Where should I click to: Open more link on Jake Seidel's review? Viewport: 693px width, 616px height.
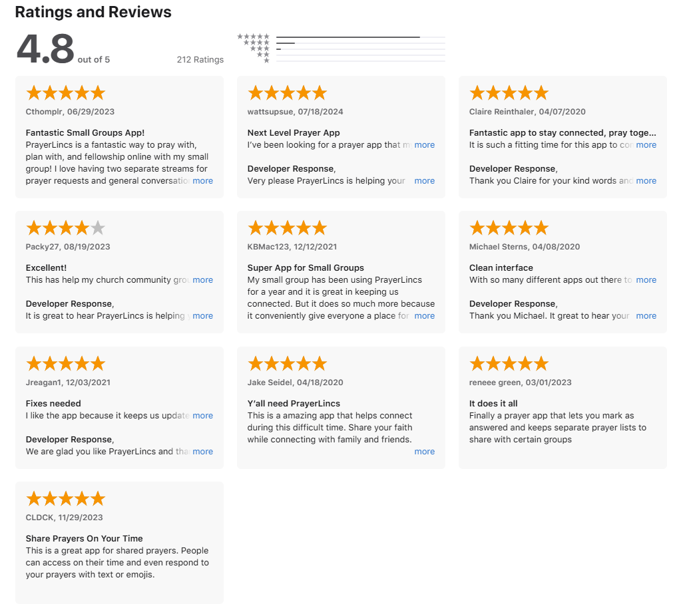pyautogui.click(x=425, y=452)
